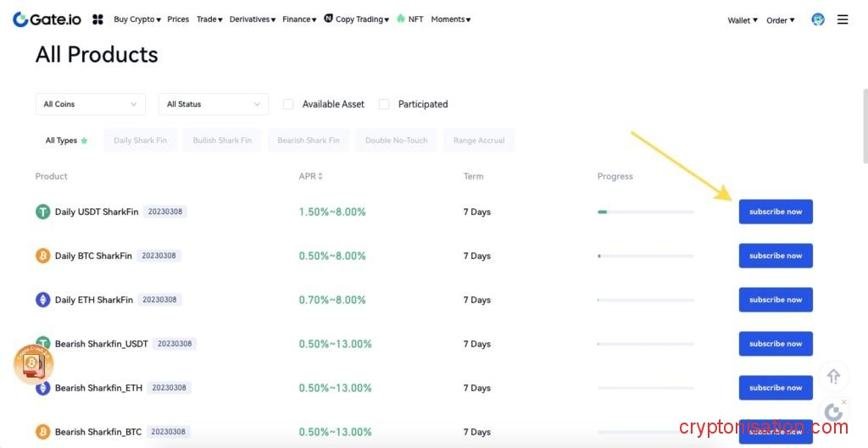Click the Gate.io logo
868x448 pixels.
[x=47, y=19]
